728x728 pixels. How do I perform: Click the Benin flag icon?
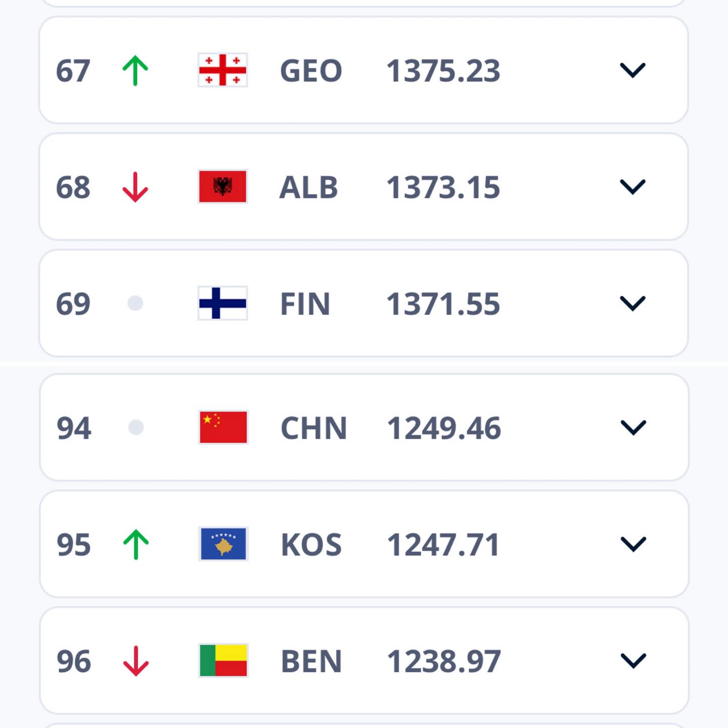223,660
